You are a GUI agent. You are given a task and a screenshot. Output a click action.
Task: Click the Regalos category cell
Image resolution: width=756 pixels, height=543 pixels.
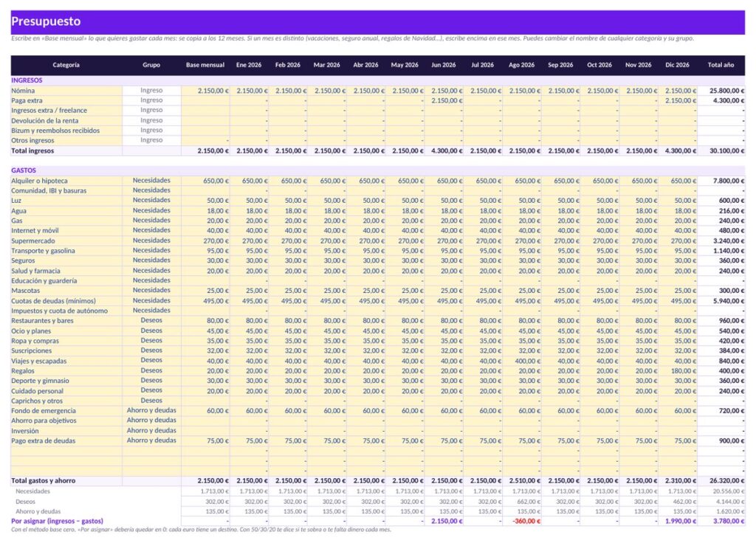point(66,371)
